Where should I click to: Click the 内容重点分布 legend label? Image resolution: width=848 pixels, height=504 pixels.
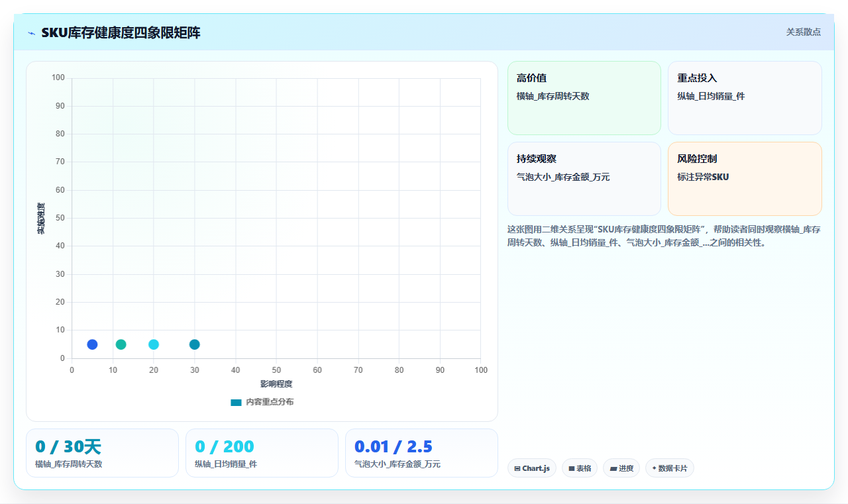pos(270,402)
